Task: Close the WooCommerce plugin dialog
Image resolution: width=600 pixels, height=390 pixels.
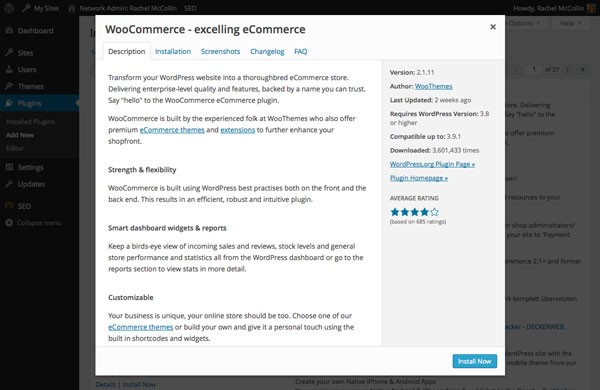Action: [x=493, y=27]
